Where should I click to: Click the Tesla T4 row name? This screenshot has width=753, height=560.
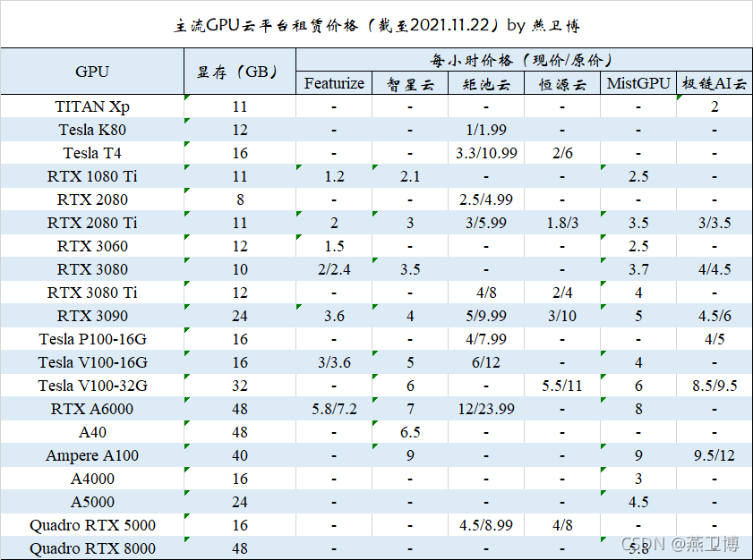click(91, 153)
